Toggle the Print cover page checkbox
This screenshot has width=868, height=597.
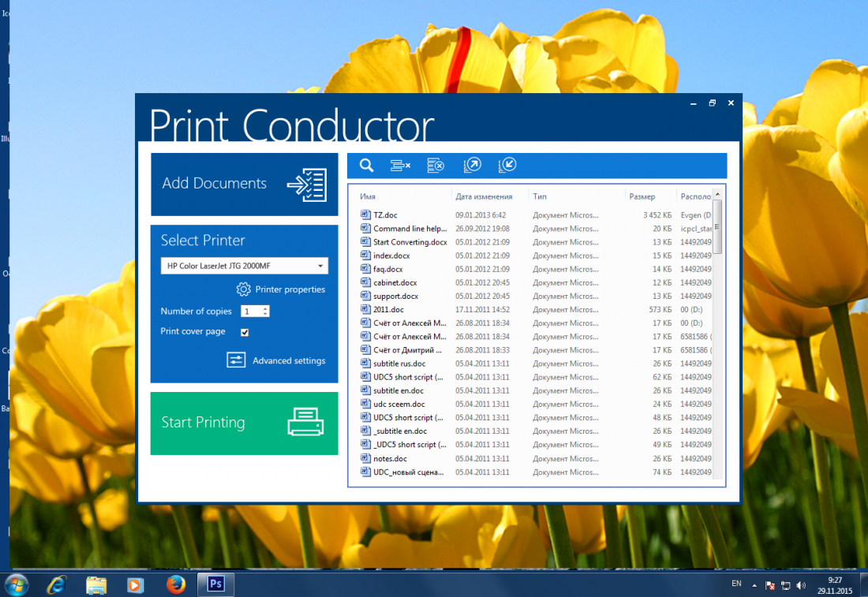[245, 332]
